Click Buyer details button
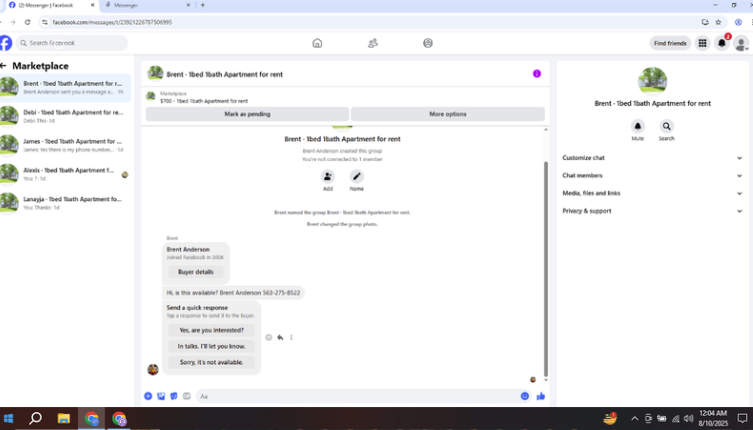The width and height of the screenshot is (753, 430). [195, 272]
